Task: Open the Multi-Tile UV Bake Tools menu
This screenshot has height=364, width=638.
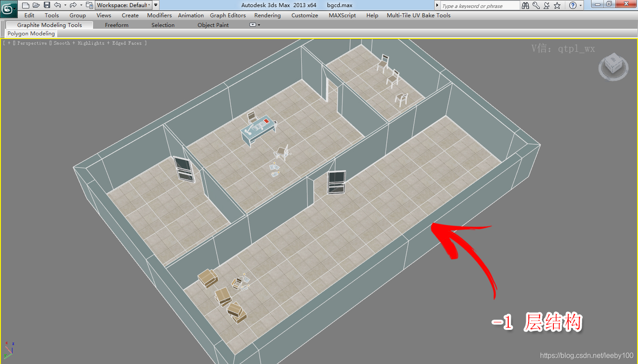Action: pyautogui.click(x=419, y=15)
